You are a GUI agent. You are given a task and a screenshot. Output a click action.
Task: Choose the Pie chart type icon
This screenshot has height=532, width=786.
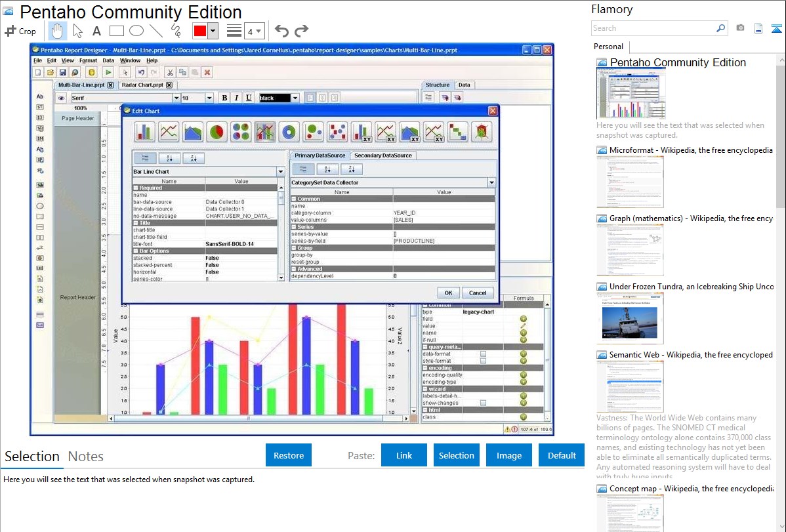tap(217, 132)
